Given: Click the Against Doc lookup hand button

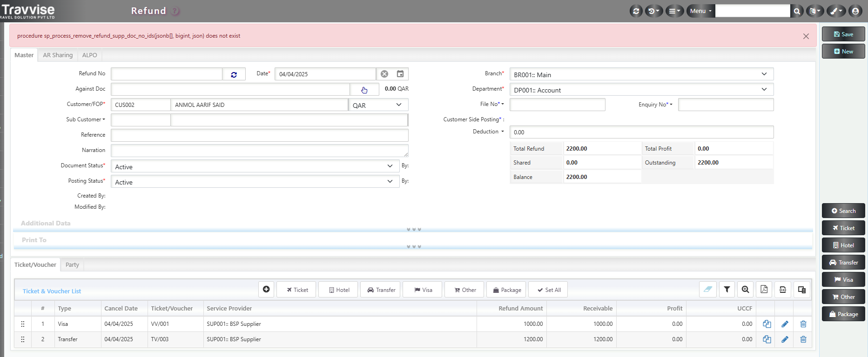Looking at the screenshot, I should 364,90.
